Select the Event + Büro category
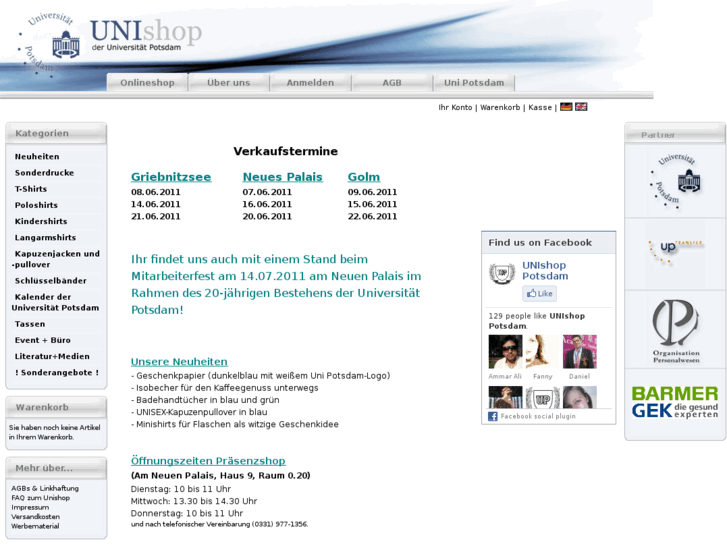Viewport: 727px width, 545px height. (43, 340)
